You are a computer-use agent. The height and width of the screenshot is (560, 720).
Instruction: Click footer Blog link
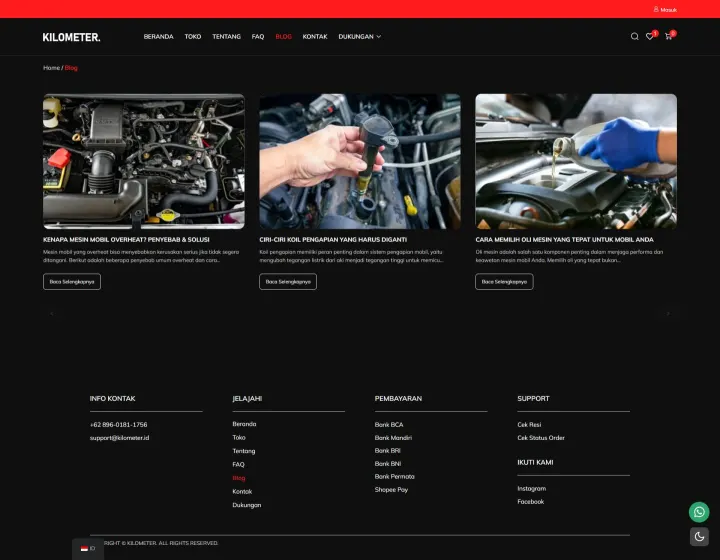(239, 478)
